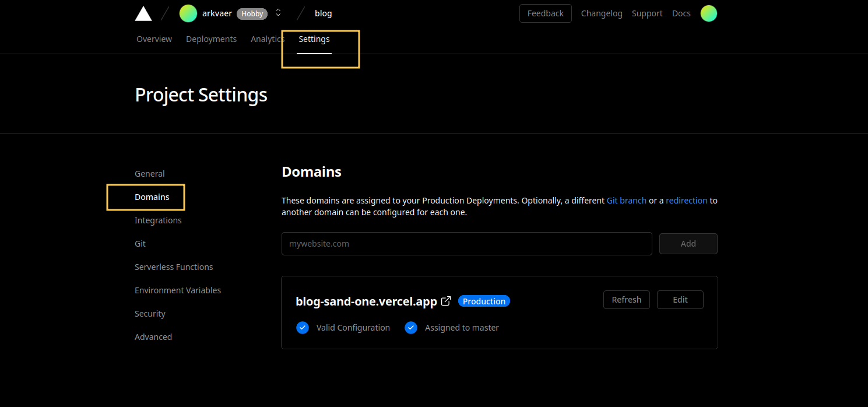Switch to the Overview tab
868x407 pixels.
pyautogui.click(x=154, y=39)
